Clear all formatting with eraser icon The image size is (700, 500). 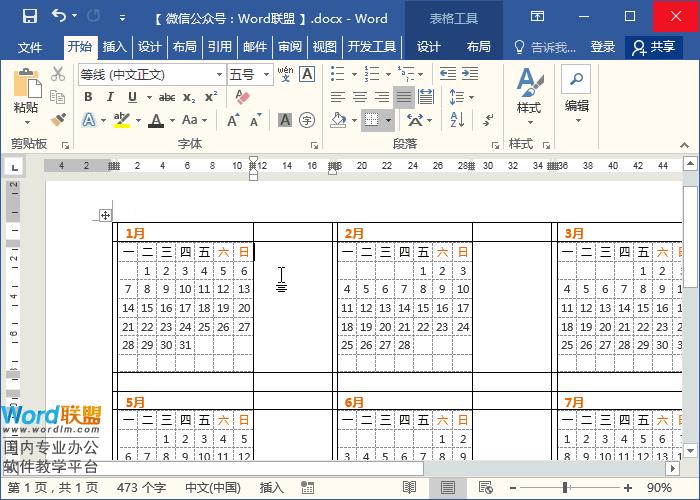(242, 97)
